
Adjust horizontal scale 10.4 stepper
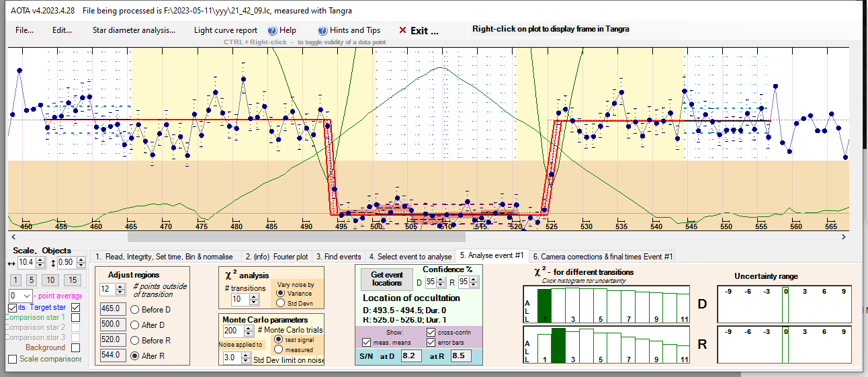pos(41,261)
